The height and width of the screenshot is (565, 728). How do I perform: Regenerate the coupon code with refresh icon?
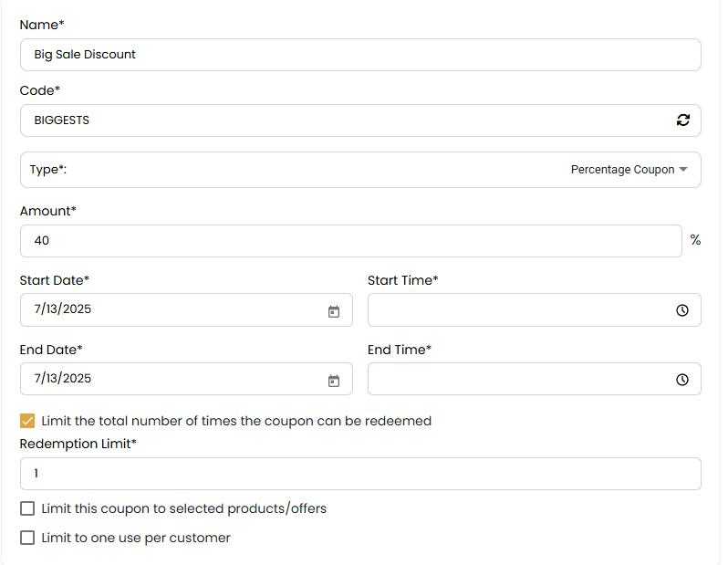[682, 120]
